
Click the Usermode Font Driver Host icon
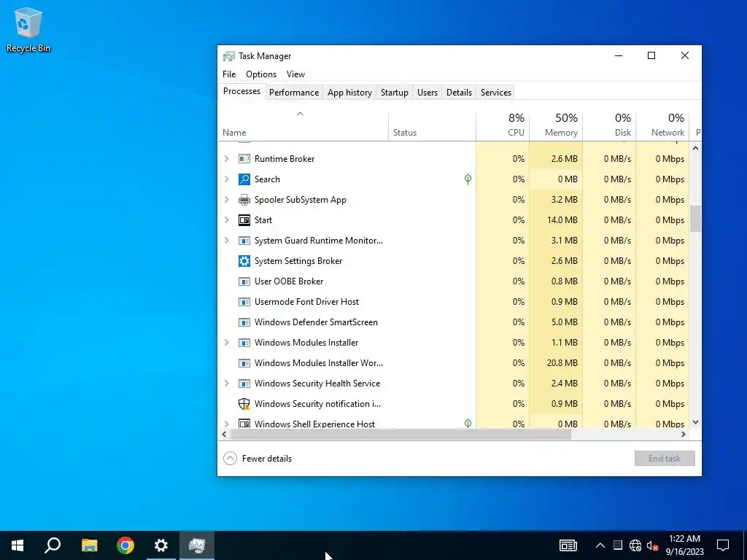pos(244,302)
